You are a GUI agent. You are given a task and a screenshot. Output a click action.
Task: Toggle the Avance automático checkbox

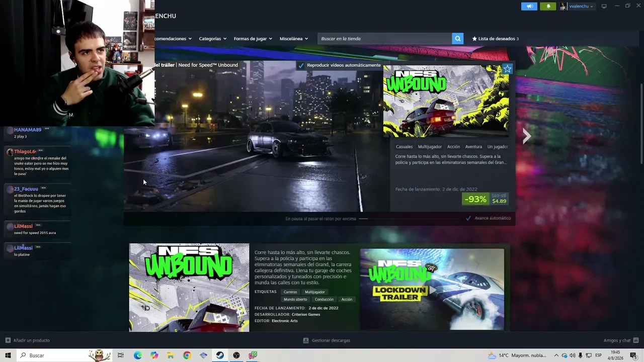click(468, 218)
